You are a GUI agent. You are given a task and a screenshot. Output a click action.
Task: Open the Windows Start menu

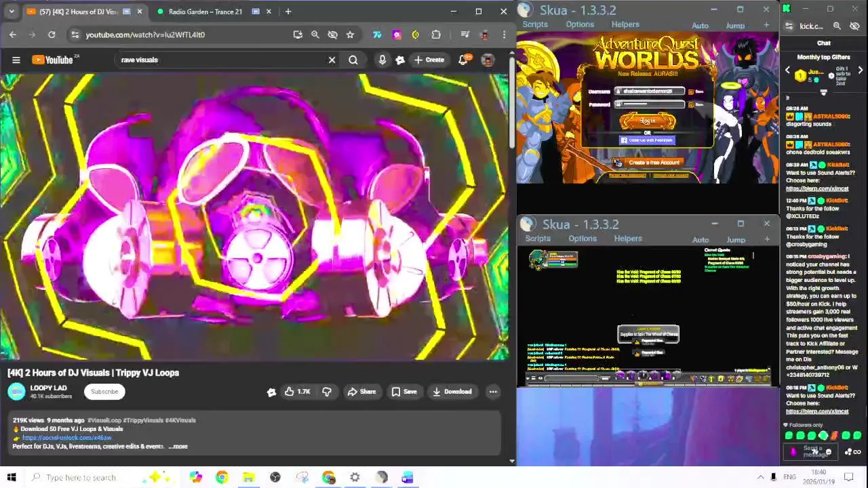point(12,477)
